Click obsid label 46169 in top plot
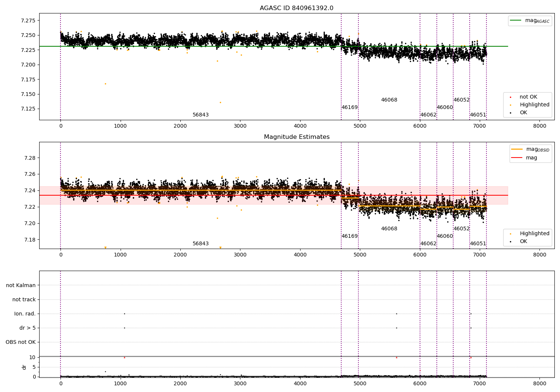This screenshot has height=392, width=560. [x=349, y=108]
